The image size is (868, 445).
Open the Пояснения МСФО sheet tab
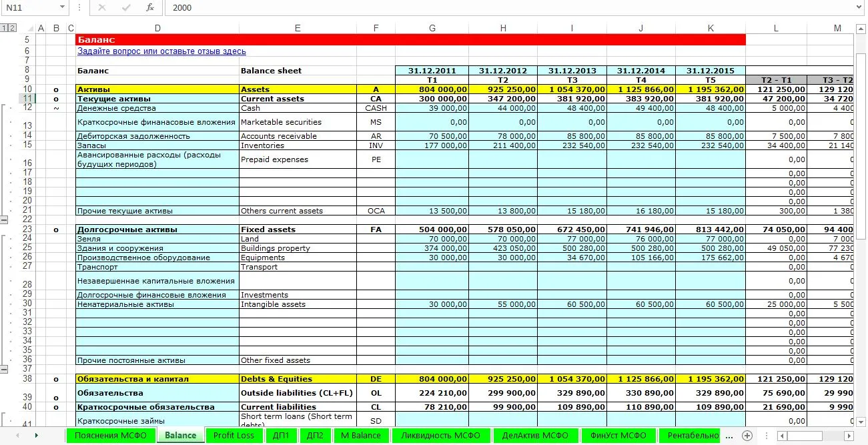pos(110,436)
